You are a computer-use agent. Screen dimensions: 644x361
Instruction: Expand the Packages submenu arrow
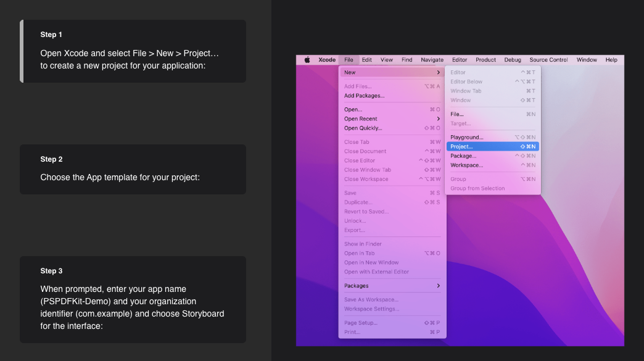pyautogui.click(x=439, y=286)
